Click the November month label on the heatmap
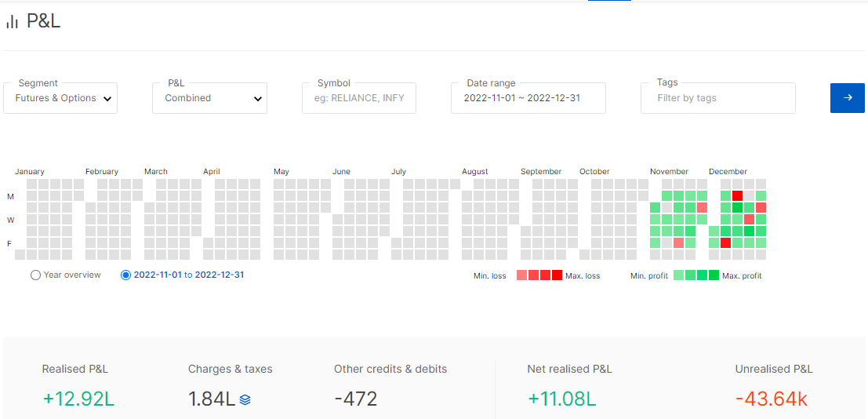This screenshot has width=868, height=419. 670,172
